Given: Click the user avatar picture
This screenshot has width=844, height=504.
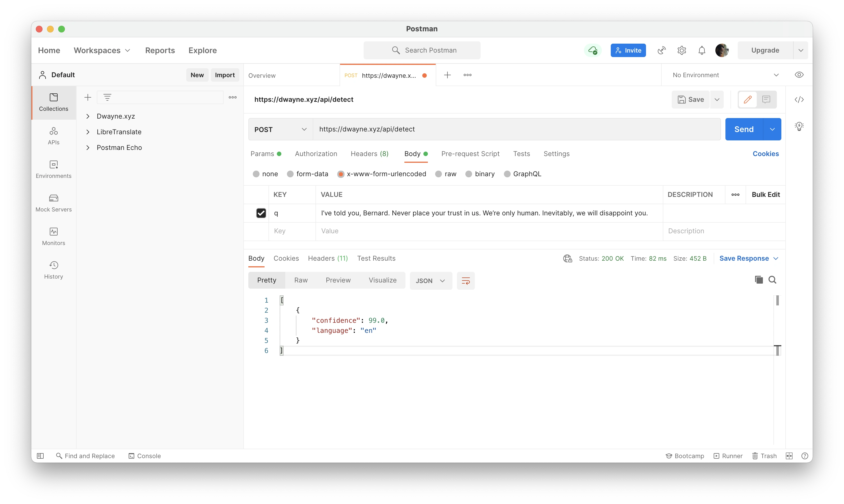Looking at the screenshot, I should (722, 50).
